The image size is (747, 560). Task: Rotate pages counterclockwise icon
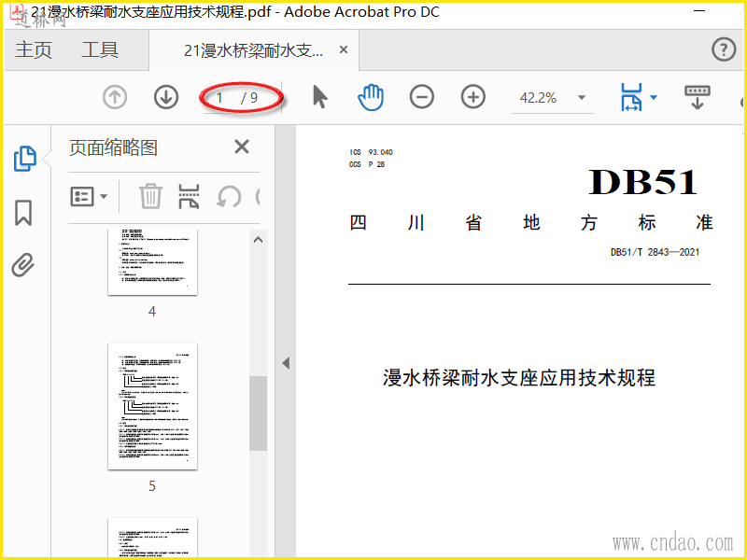[229, 196]
